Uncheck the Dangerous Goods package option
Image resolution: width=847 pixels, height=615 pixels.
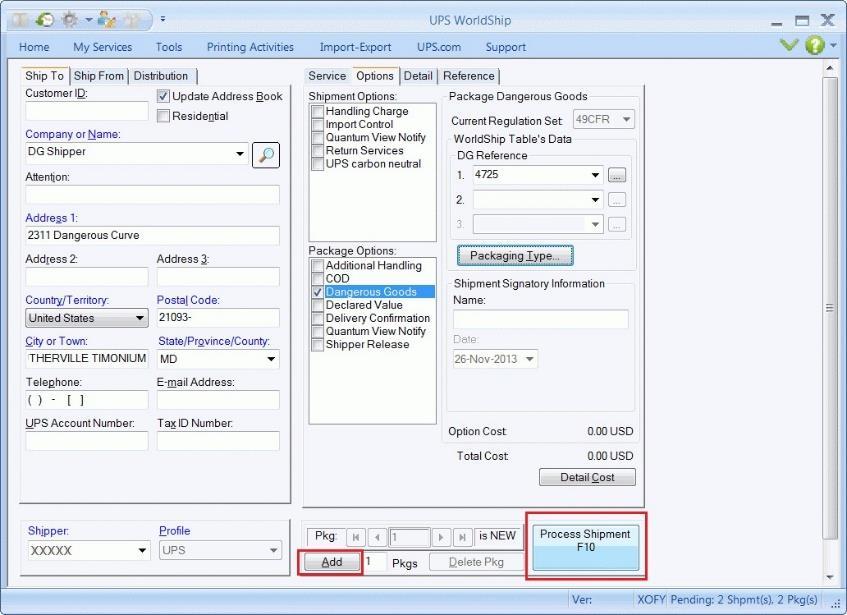318,292
